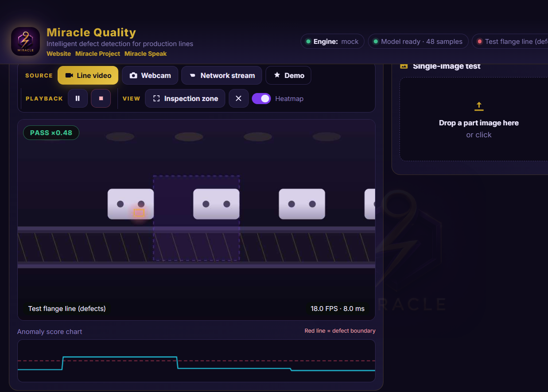Open the Miracle Project link
548x392 pixels.
point(97,54)
